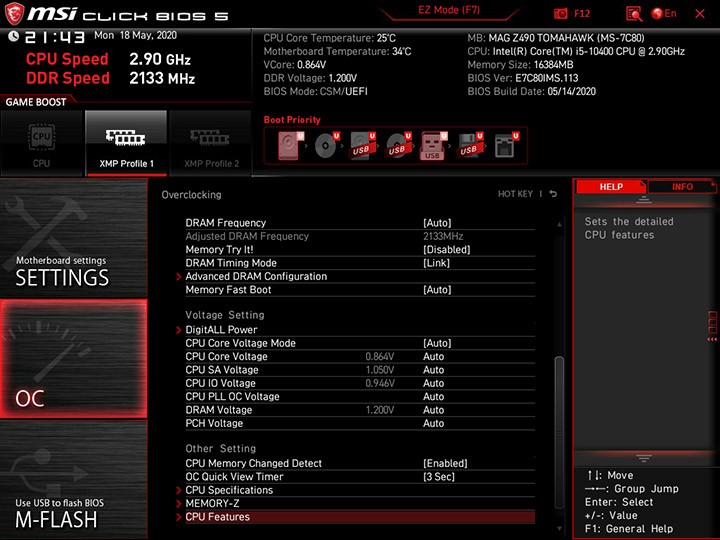This screenshot has height=540, width=720.
Task: Switch to the HELP tab
Action: (611, 187)
